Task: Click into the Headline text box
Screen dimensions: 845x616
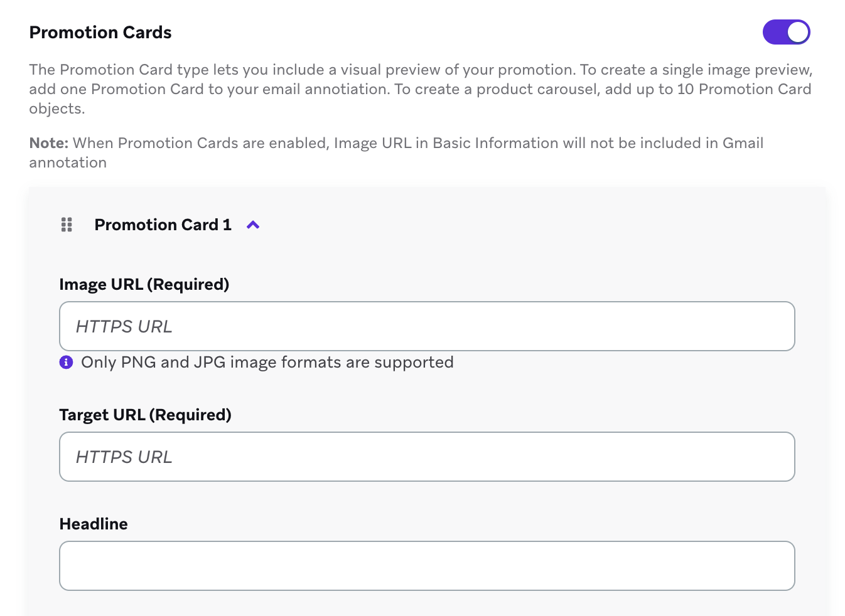Action: point(427,566)
